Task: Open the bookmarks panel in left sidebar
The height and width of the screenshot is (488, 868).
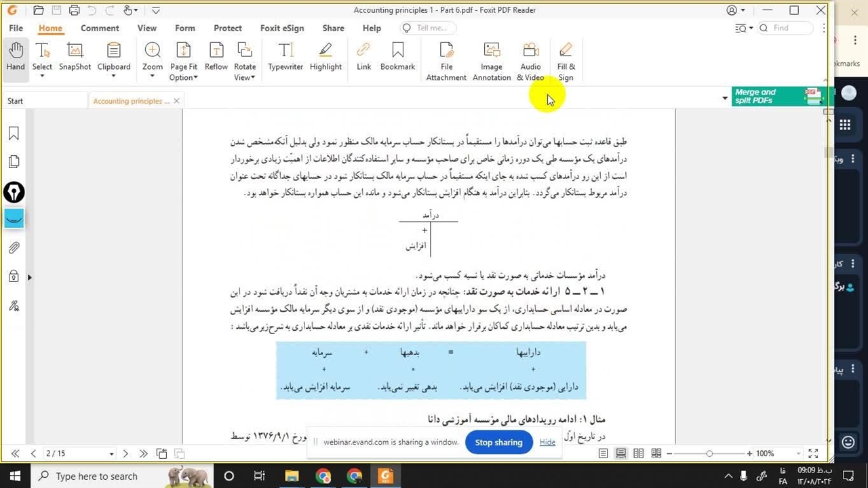Action: coord(14,134)
